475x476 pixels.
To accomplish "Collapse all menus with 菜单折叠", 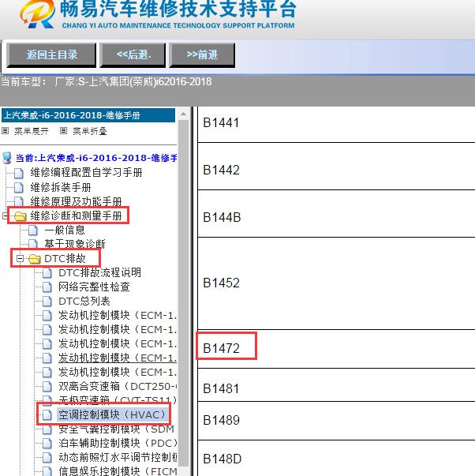I will (89, 131).
